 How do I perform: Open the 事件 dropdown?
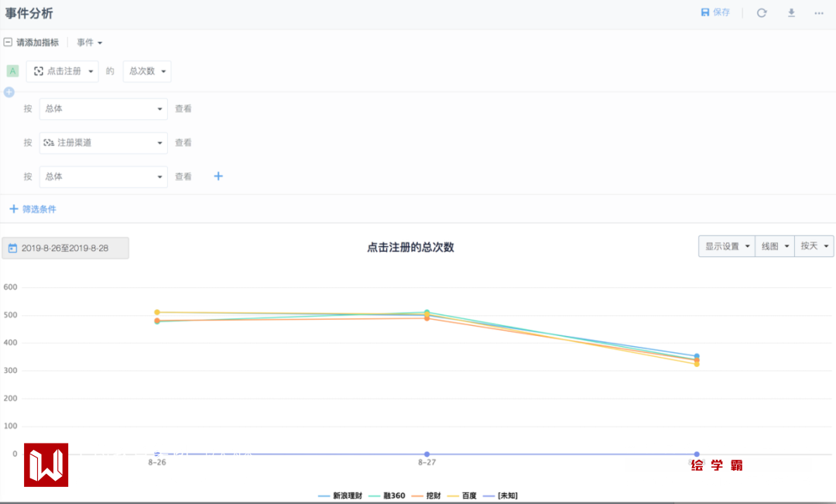(89, 42)
